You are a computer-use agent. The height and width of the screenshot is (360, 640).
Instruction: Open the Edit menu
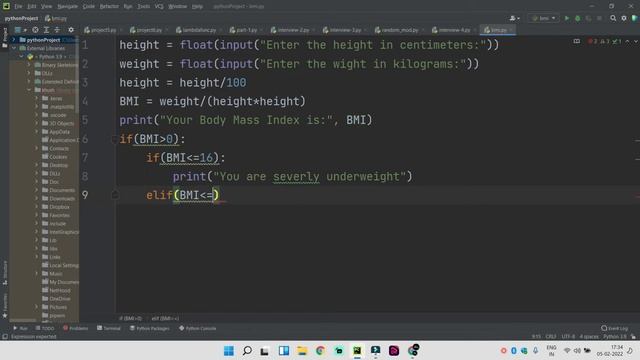[x=32, y=7]
